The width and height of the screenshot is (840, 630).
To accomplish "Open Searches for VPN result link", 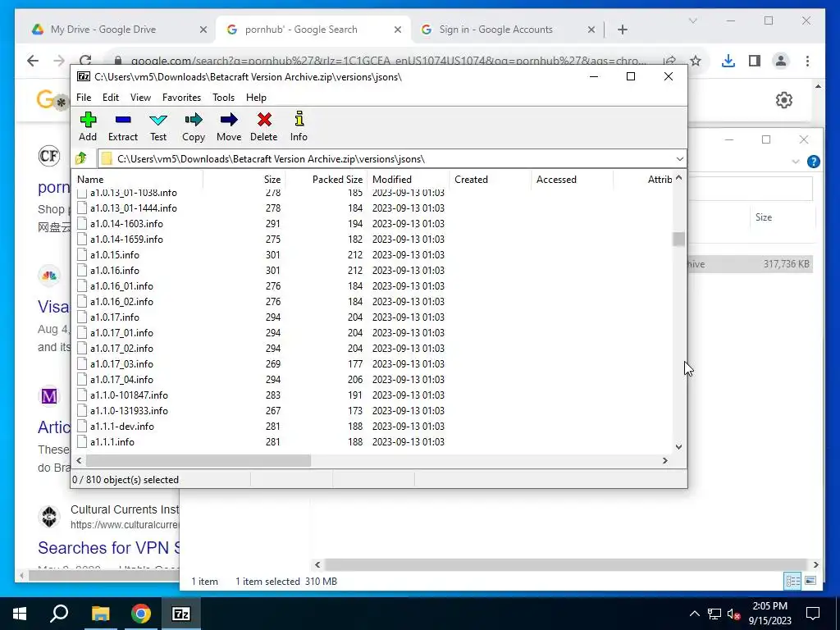I will pos(109,547).
